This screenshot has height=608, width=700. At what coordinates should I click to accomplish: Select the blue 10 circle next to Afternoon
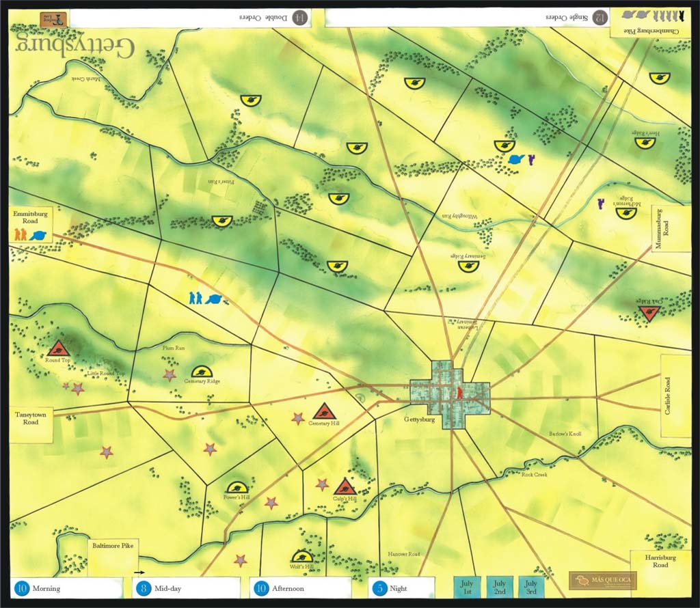(261, 588)
